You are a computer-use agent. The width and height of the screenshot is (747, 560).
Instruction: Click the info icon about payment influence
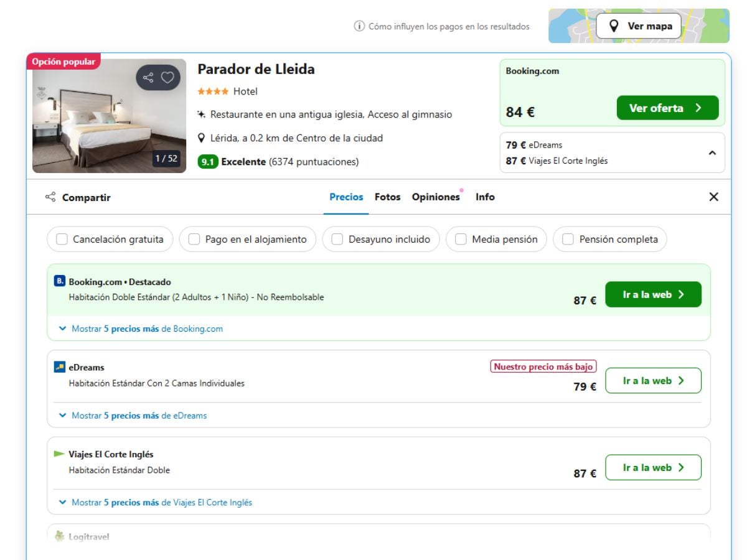point(359,26)
